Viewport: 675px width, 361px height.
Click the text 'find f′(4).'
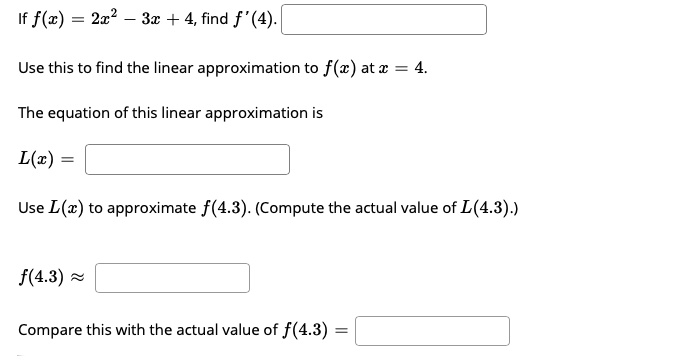pyautogui.click(x=239, y=19)
